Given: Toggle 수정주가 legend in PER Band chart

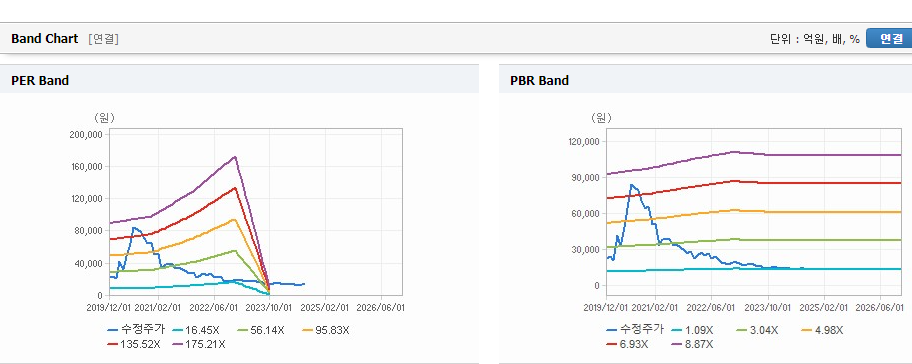Looking at the screenshot, I should (x=136, y=330).
